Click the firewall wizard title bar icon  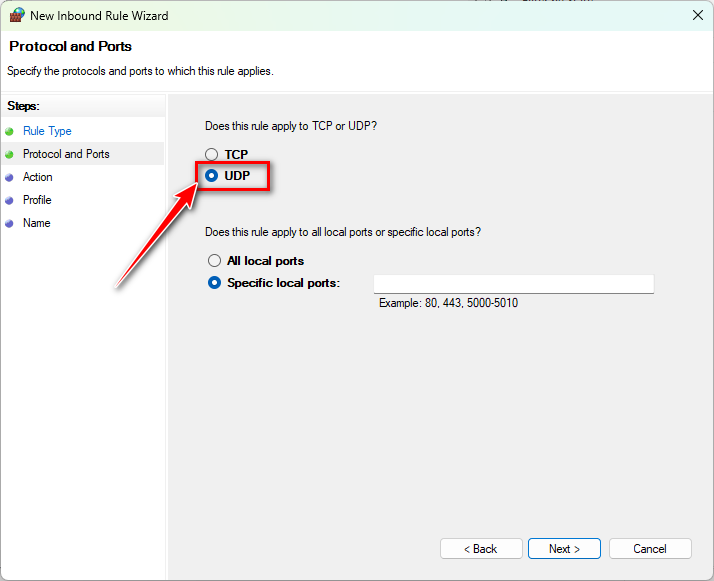pyautogui.click(x=16, y=16)
